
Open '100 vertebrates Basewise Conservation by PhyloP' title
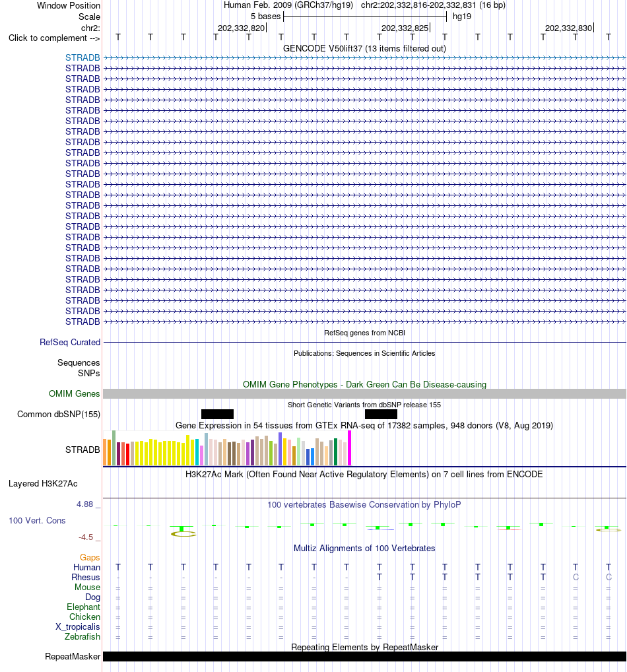pyautogui.click(x=364, y=504)
